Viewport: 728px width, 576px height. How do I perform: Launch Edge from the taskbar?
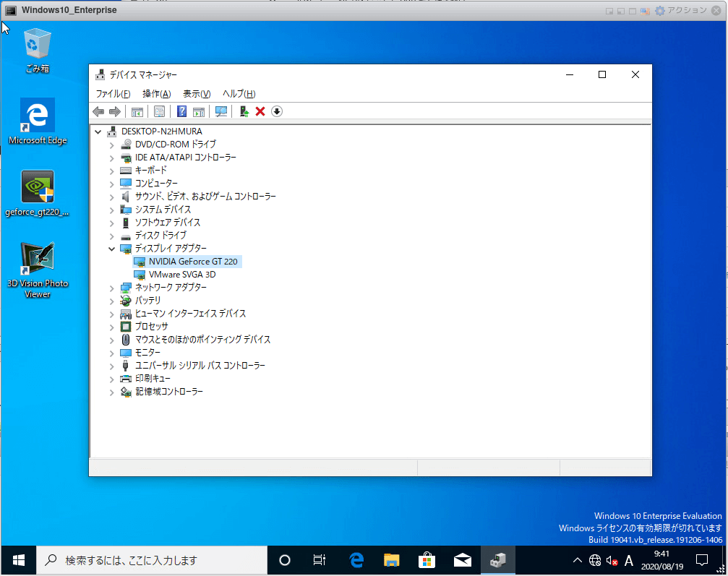click(x=356, y=560)
